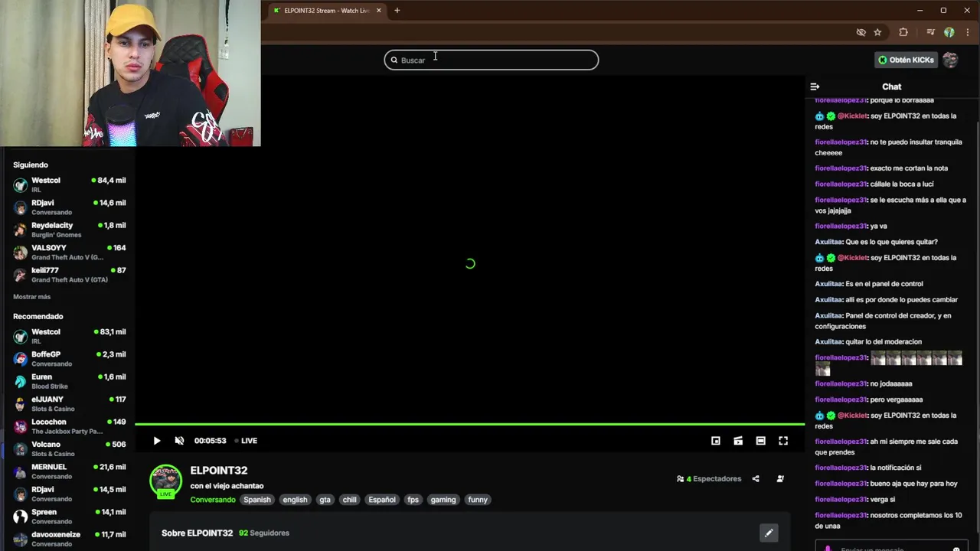The height and width of the screenshot is (551, 980).
Task: Open the browser three-dot menu
Action: point(968,32)
